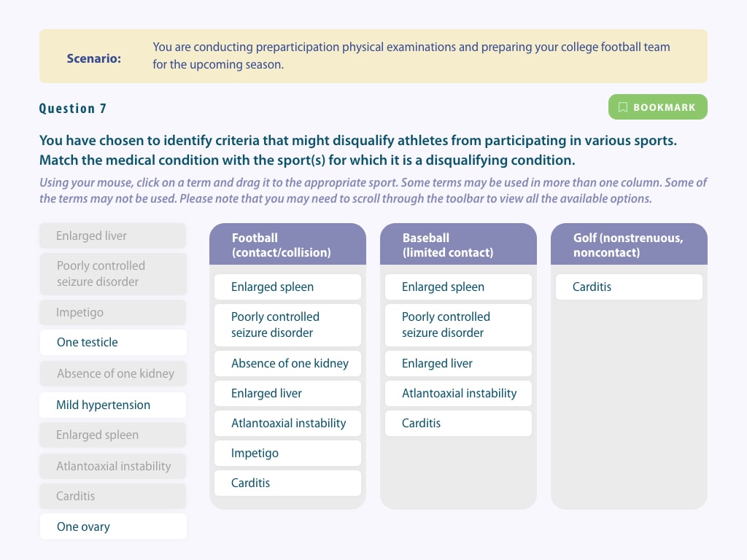Viewport: 747px width, 560px height.
Task: Select the One testicle term
Action: [113, 342]
